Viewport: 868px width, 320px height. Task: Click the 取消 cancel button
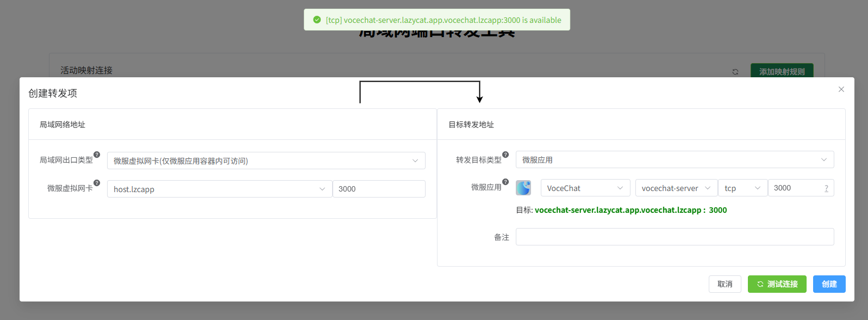(x=725, y=284)
